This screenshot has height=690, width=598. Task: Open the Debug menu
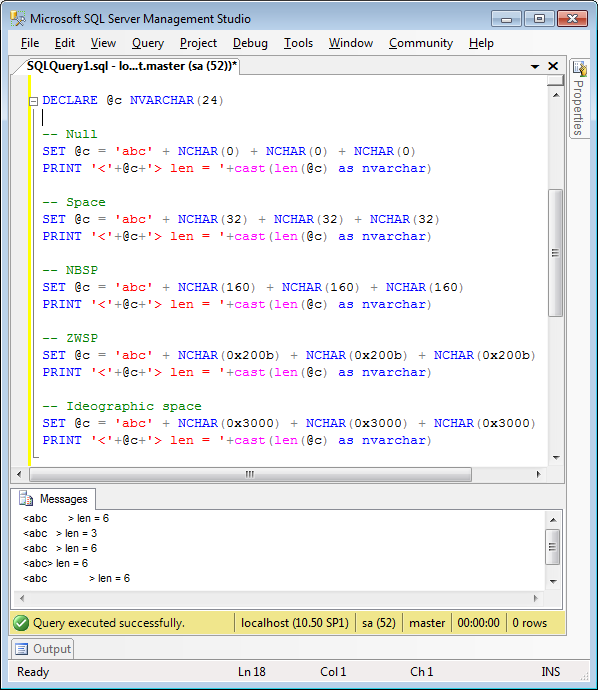click(250, 43)
